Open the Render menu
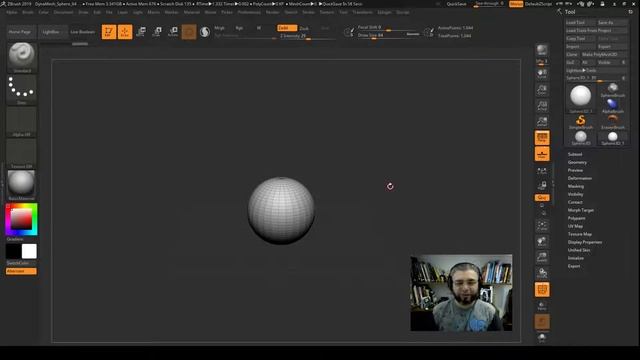This screenshot has height=360, width=640. (x=272, y=12)
